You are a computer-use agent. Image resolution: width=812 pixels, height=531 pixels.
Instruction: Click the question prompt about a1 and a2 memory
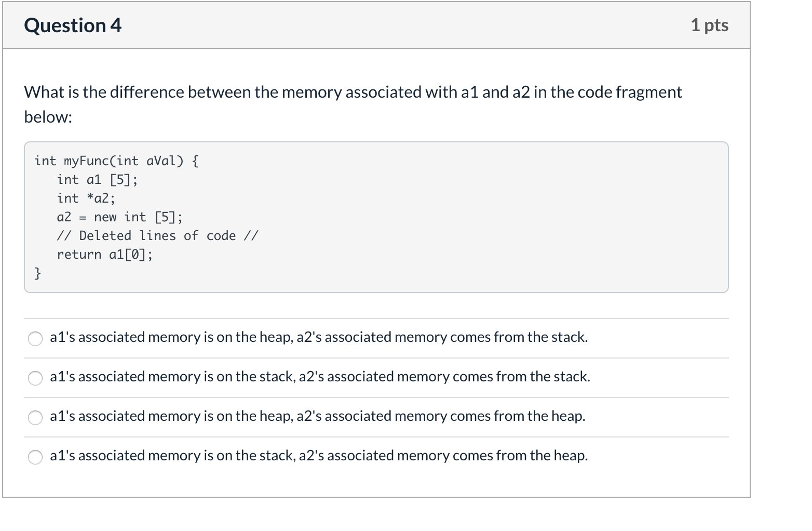pos(353,92)
